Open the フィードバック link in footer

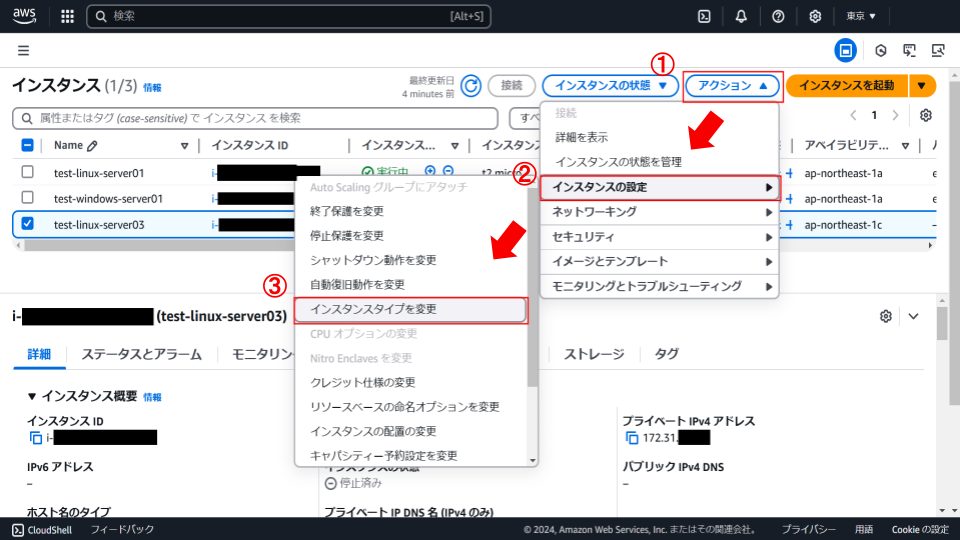click(x=122, y=530)
